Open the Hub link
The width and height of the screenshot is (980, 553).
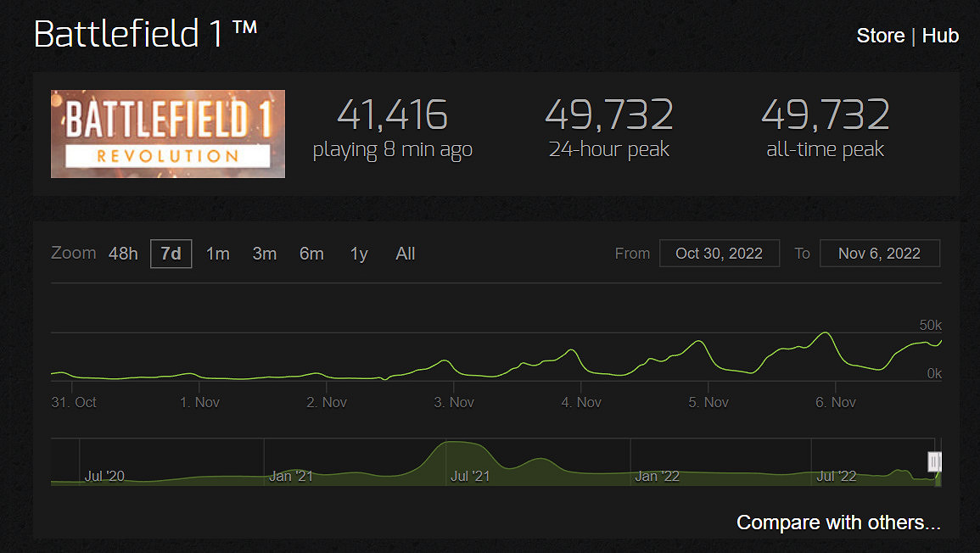point(940,36)
